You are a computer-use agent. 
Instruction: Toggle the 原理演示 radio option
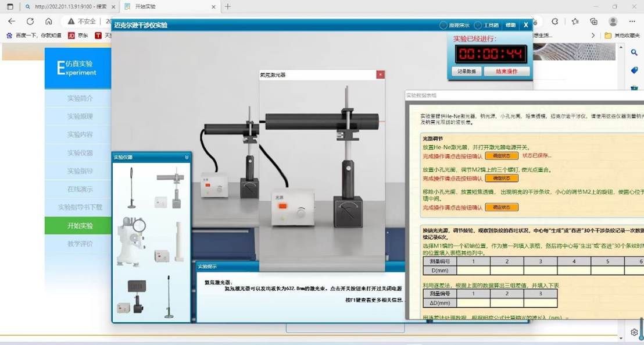[x=445, y=26]
